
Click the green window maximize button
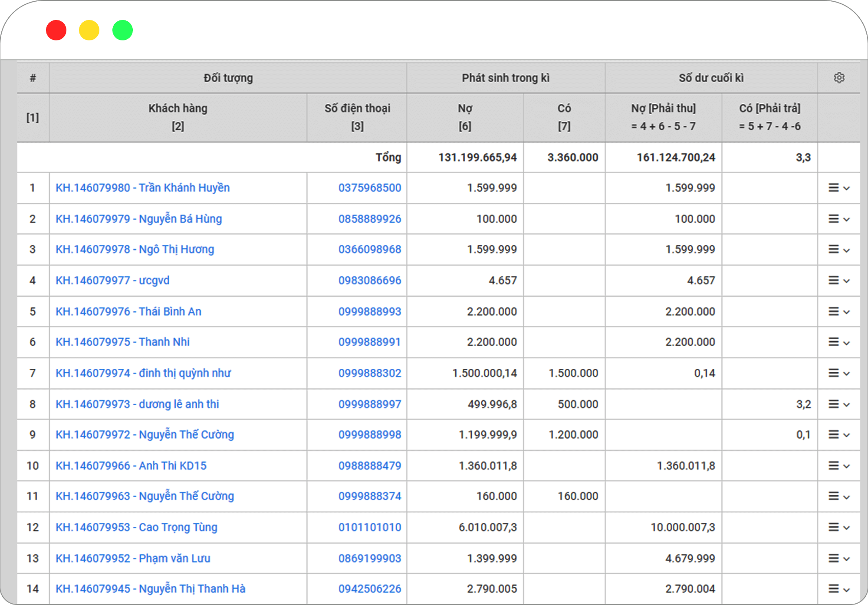(x=122, y=30)
